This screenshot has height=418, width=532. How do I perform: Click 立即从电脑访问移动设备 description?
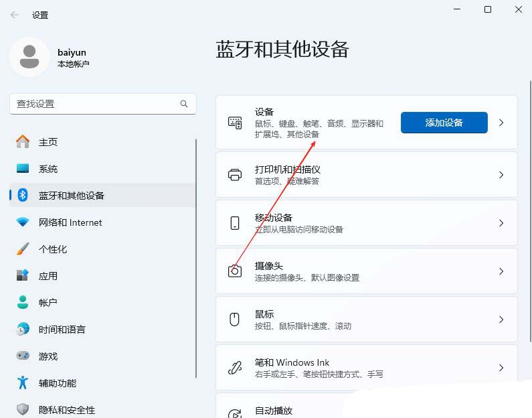[x=299, y=230]
